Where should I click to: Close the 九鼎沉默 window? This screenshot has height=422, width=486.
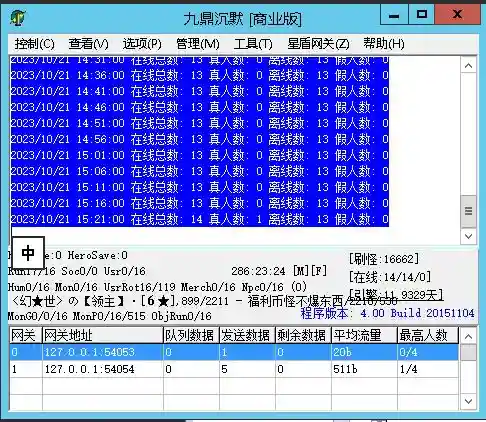[457, 15]
